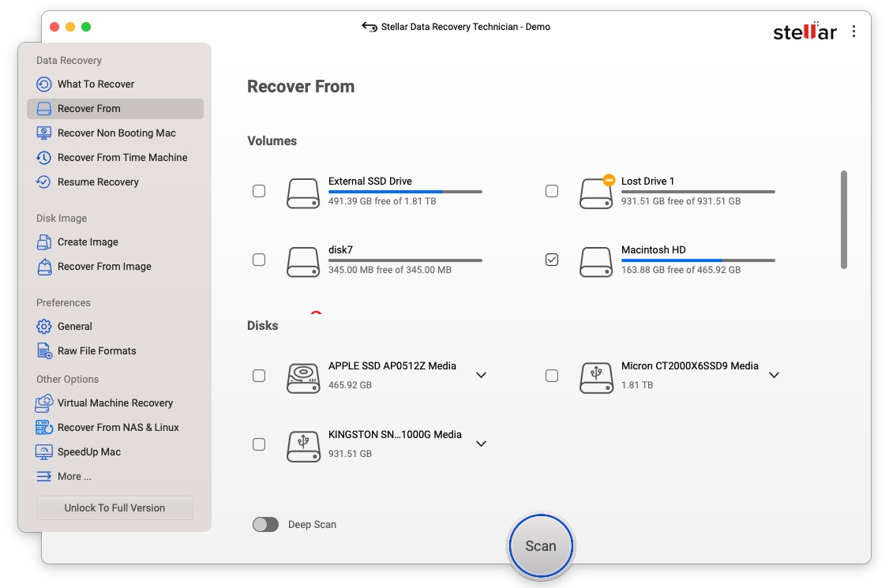
Task: Click the External SSD Drive volume icon
Action: pos(303,193)
